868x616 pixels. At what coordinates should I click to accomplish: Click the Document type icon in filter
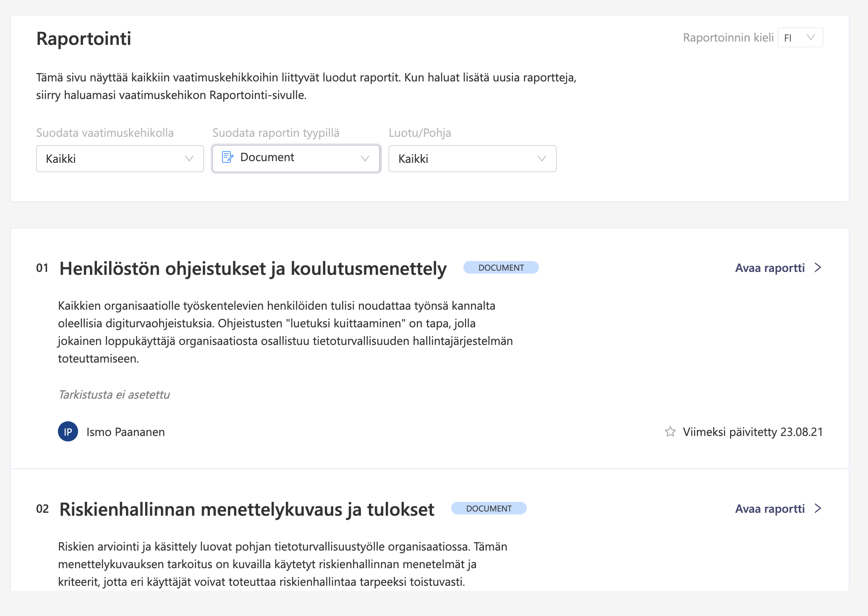pos(227,157)
